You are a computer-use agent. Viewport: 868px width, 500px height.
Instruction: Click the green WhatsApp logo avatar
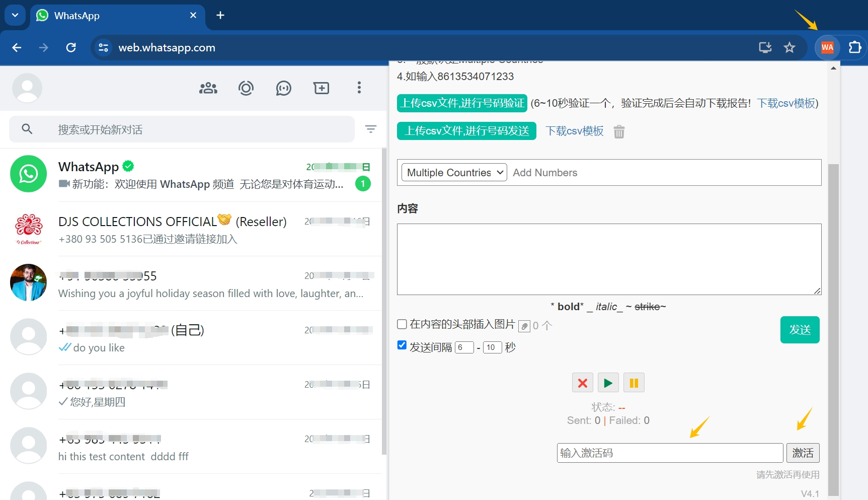pyautogui.click(x=29, y=174)
